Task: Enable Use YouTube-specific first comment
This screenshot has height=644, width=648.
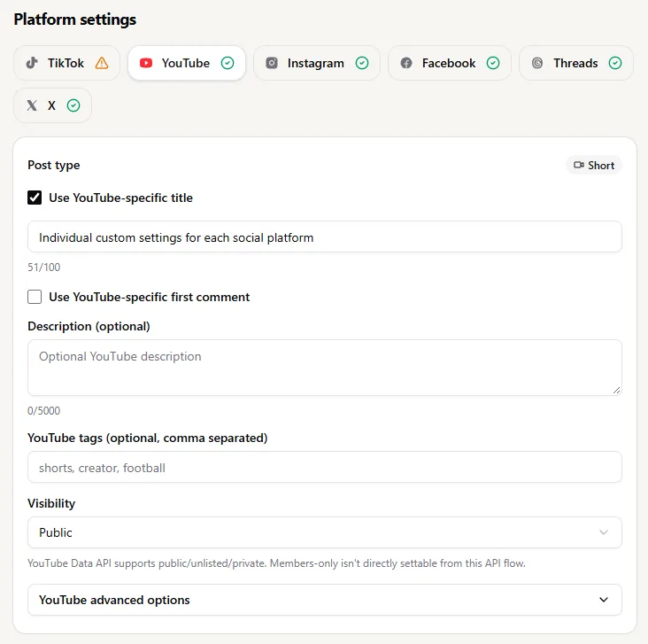Action: [35, 297]
